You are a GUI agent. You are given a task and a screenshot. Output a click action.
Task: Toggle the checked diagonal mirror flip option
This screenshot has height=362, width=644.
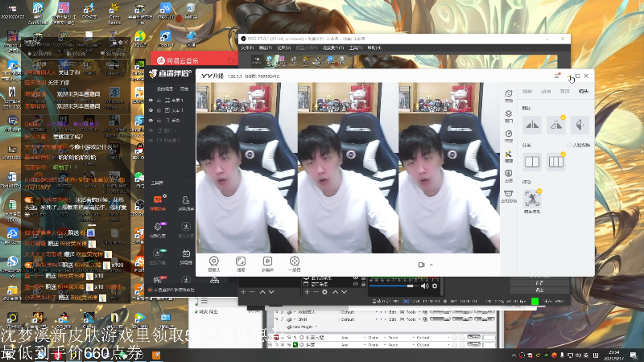pyautogui.click(x=556, y=125)
